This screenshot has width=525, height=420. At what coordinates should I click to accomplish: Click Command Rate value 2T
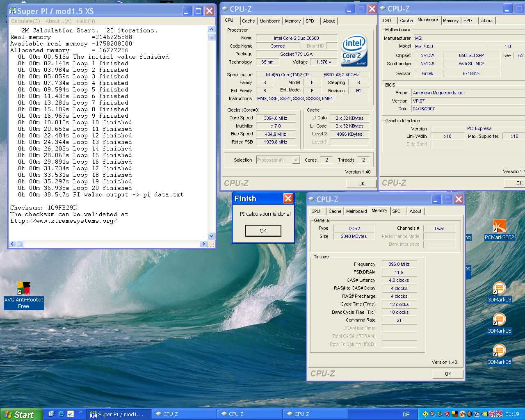click(399, 320)
